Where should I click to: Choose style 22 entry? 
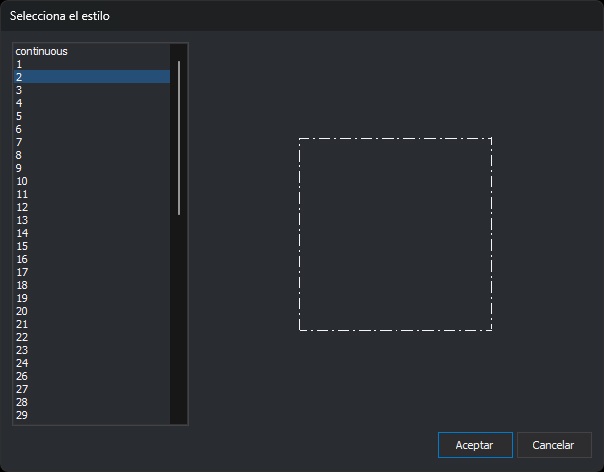(x=92, y=337)
